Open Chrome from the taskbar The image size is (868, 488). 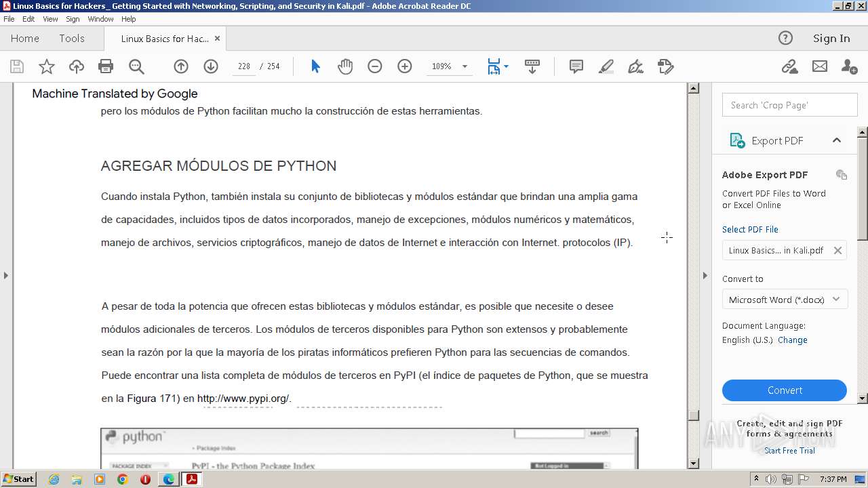click(122, 479)
